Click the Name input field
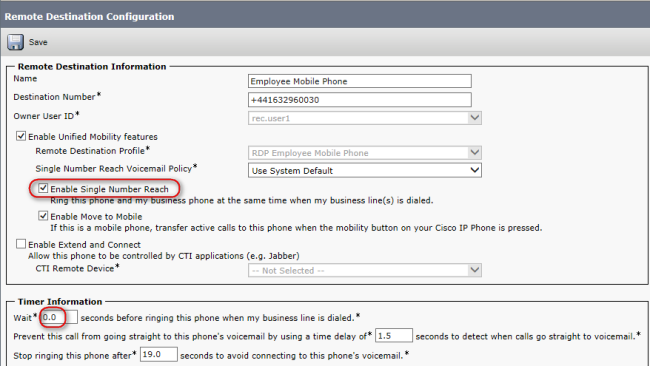 tap(360, 81)
